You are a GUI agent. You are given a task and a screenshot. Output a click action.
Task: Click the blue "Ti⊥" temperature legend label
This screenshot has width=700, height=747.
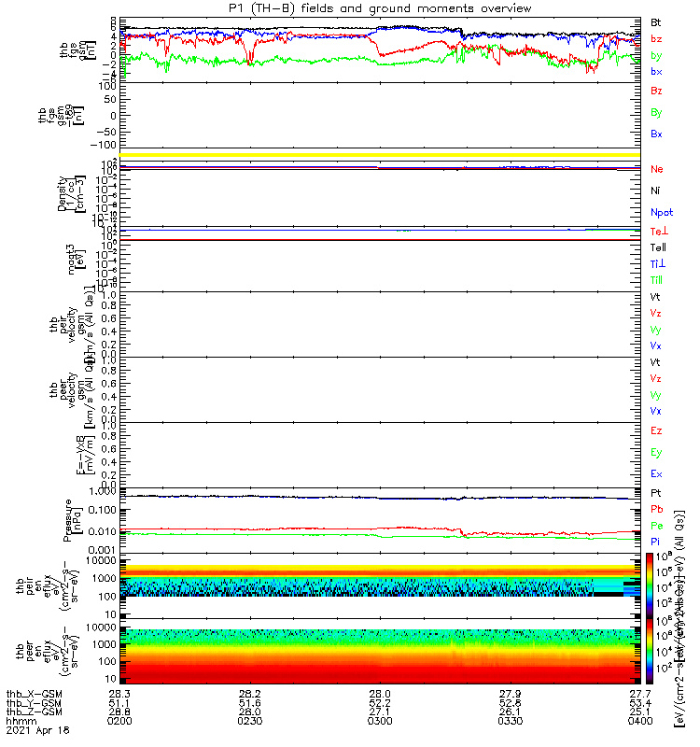[x=658, y=263]
